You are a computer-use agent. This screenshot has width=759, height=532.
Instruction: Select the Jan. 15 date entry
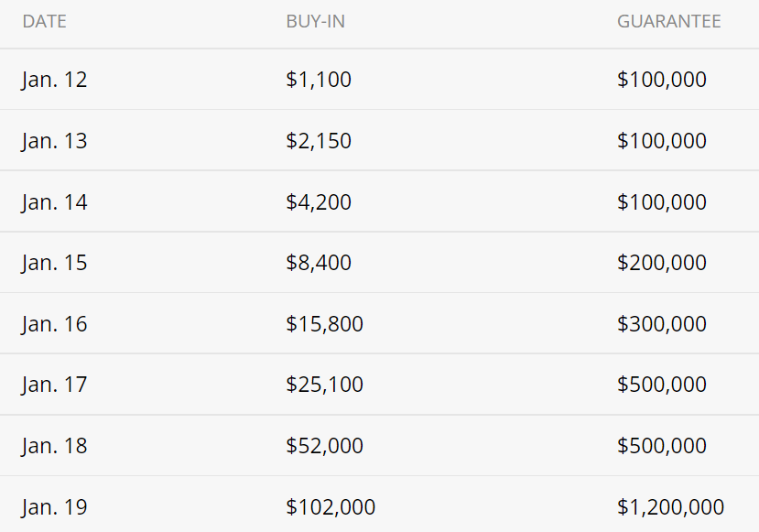[x=54, y=263]
